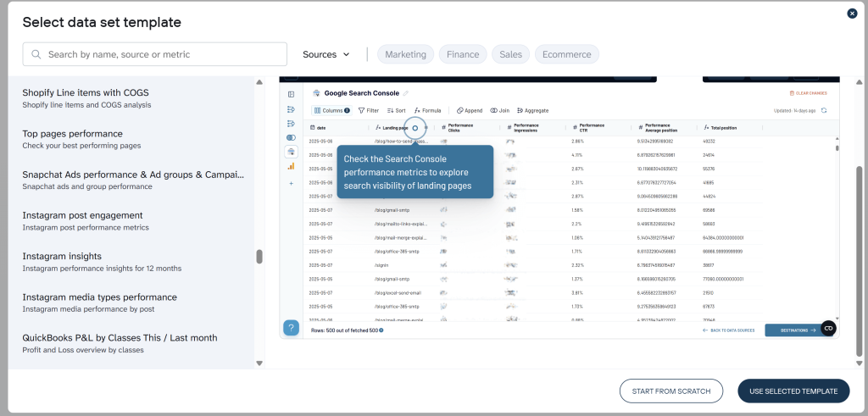
Task: Click the pulsing hotspot on Landing page column
Action: [415, 128]
